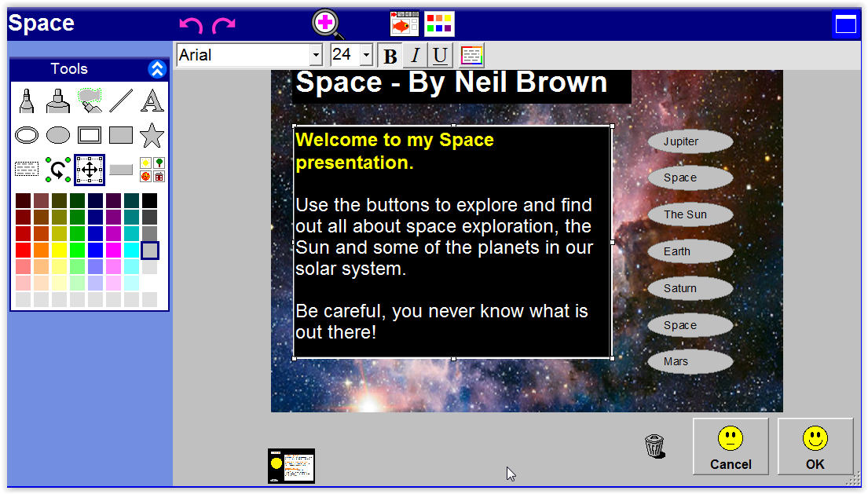Image resolution: width=868 pixels, height=494 pixels.
Task: Pick the selected light grey swatch
Action: coord(150,251)
